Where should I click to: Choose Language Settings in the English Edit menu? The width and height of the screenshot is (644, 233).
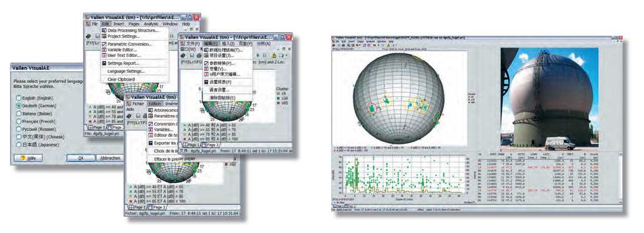[126, 71]
